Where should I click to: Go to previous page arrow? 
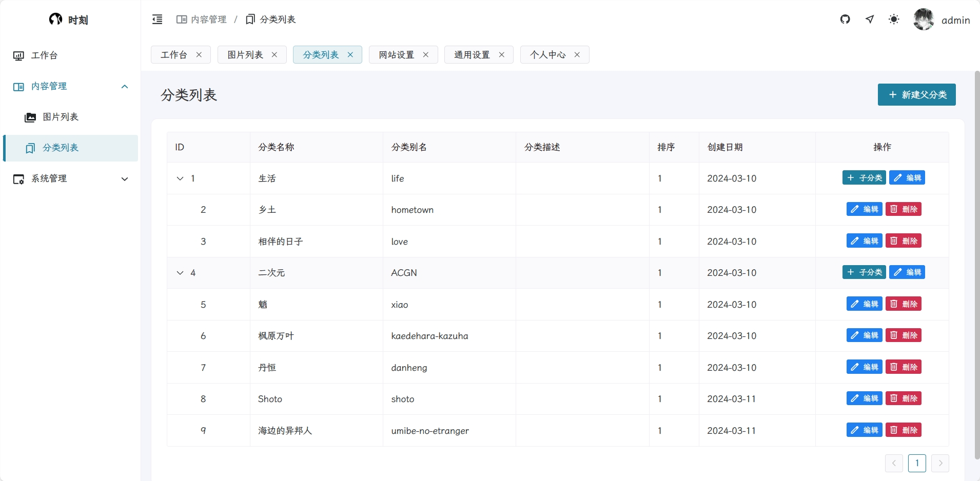click(x=894, y=463)
